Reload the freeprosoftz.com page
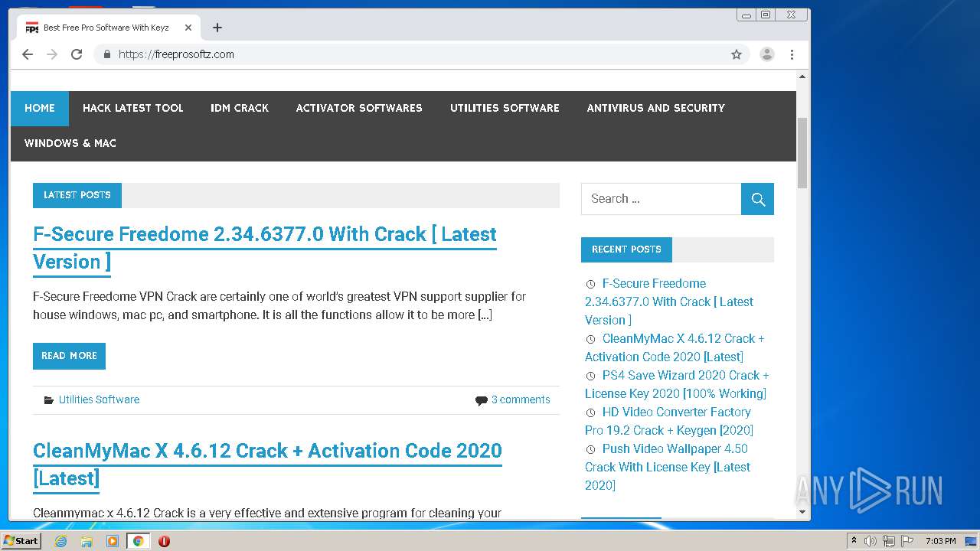The image size is (980, 551). 77,54
